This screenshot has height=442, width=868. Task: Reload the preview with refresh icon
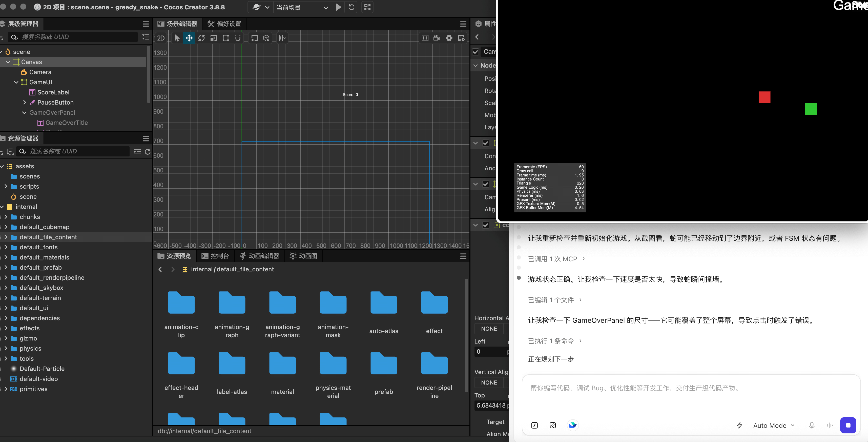(352, 7)
